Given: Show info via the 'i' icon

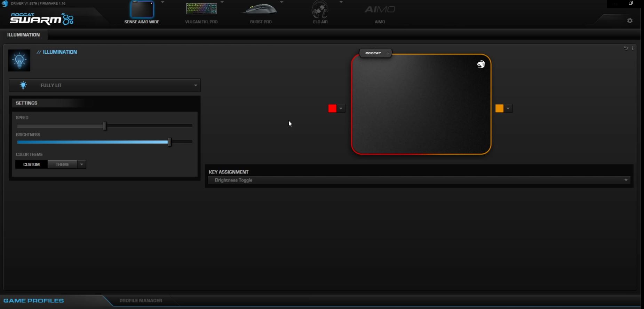Looking at the screenshot, I should coord(633,48).
